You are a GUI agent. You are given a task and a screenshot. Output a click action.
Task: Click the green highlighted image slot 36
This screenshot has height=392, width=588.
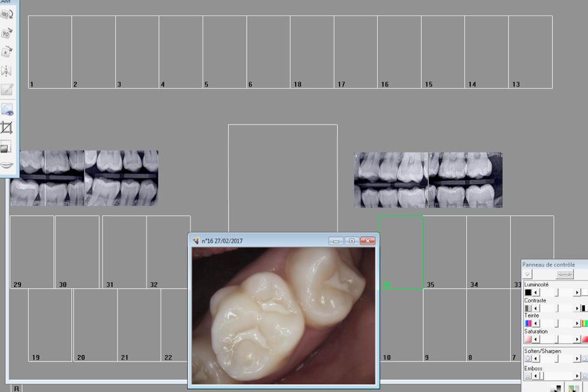click(x=401, y=252)
